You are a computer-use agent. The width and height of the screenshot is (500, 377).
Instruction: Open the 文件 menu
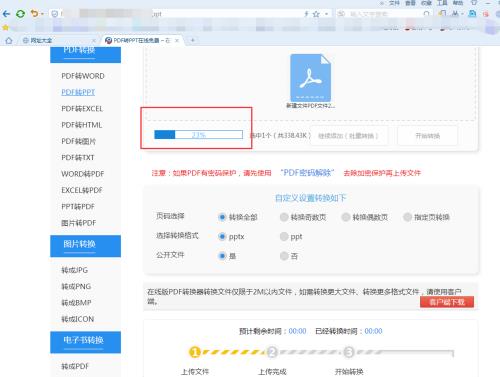(395, 3)
